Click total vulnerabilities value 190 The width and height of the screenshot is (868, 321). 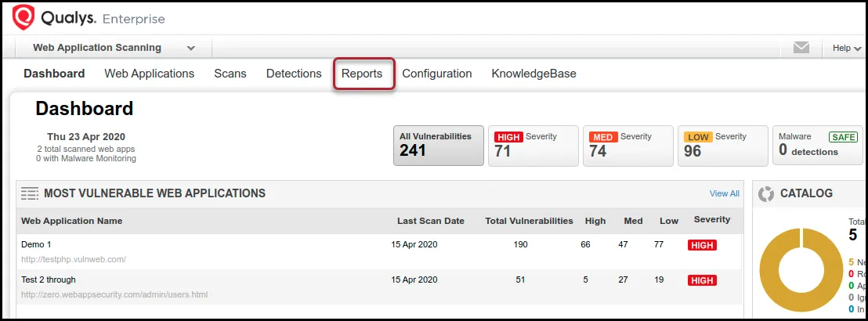coord(520,244)
